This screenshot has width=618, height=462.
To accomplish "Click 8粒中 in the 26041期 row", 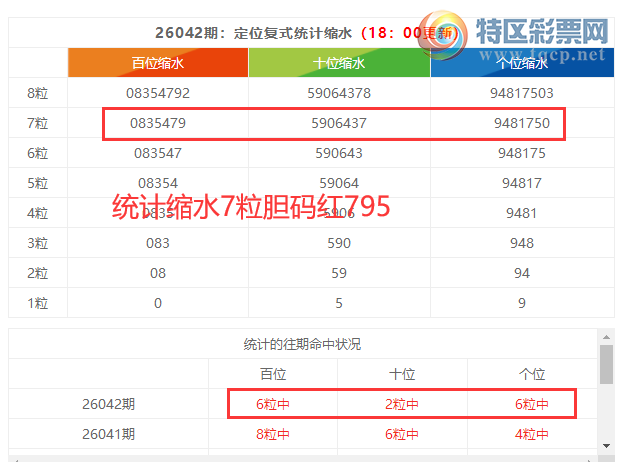I will click(273, 434).
